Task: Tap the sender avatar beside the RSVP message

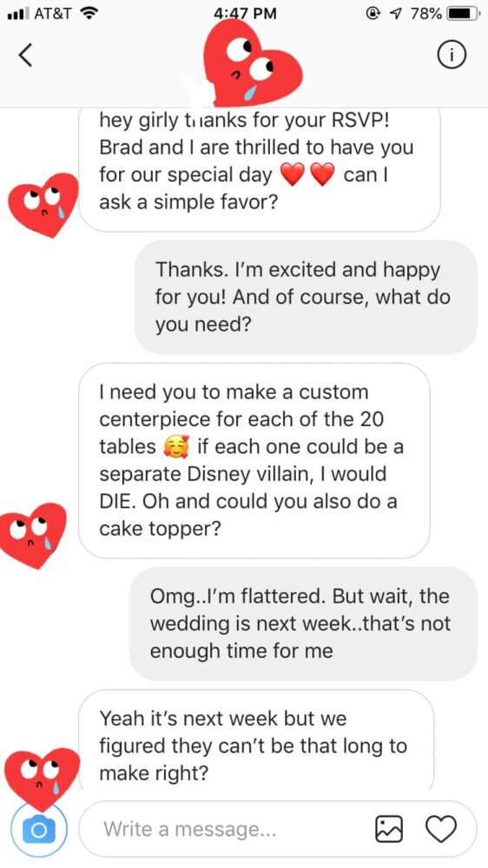Action: (x=43, y=204)
